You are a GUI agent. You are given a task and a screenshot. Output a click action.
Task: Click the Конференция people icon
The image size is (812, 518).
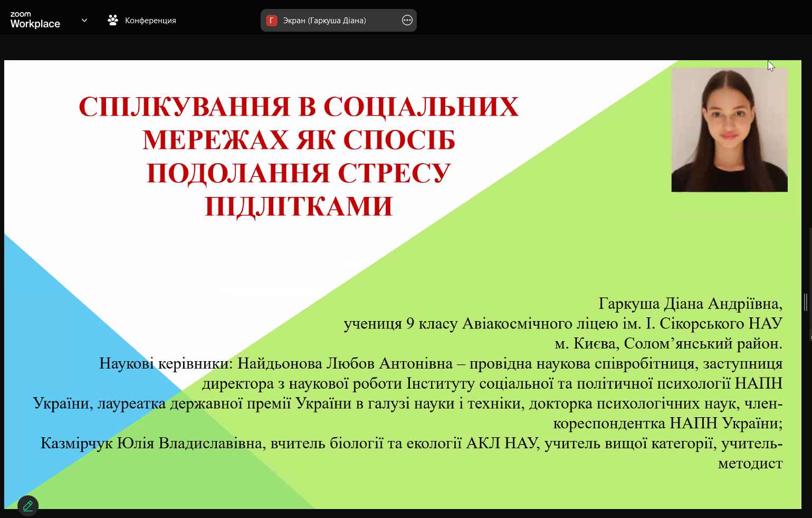pos(112,20)
